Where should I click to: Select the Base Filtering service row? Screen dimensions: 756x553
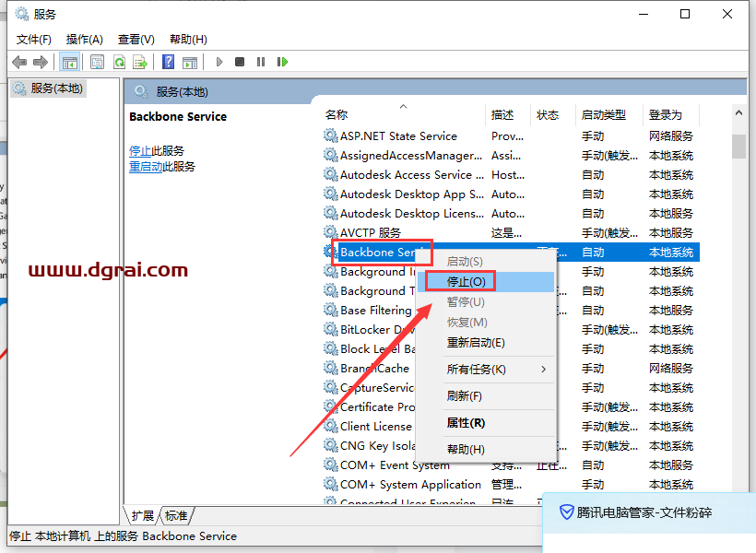tap(511, 310)
